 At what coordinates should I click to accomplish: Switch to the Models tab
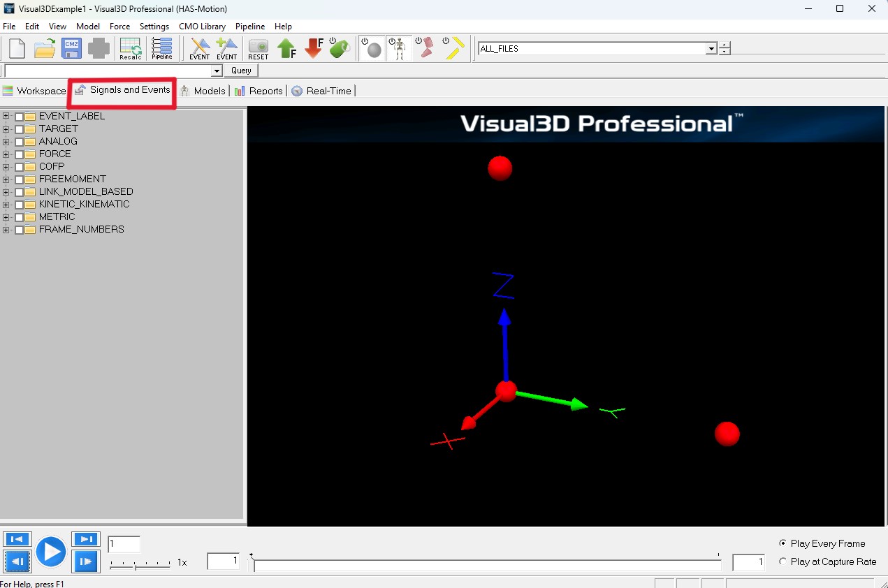(x=203, y=91)
